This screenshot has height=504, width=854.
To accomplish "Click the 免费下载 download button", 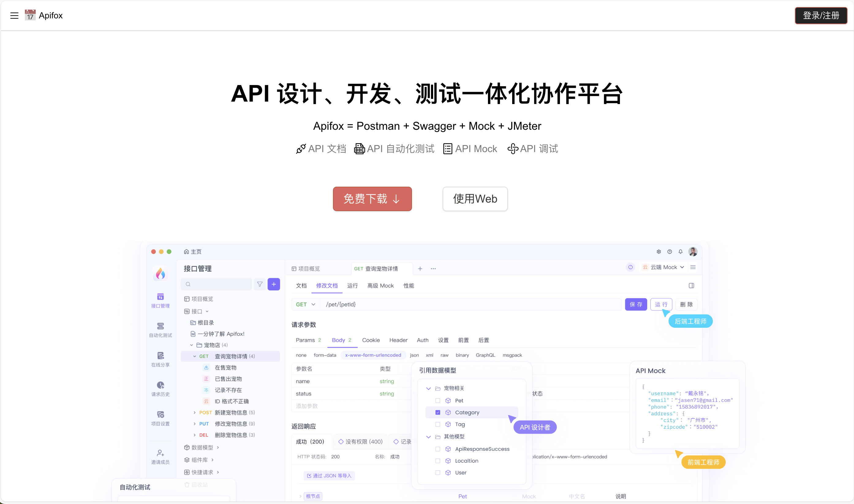I will [x=372, y=199].
